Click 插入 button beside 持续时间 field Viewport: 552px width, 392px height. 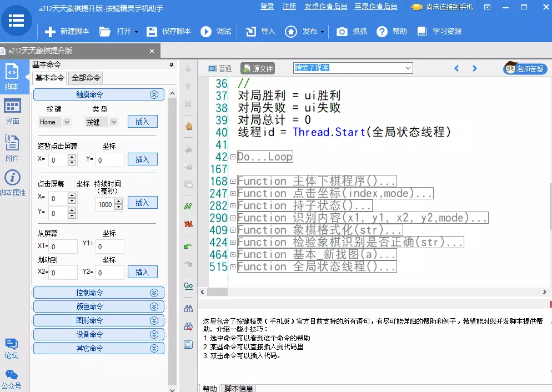142,203
